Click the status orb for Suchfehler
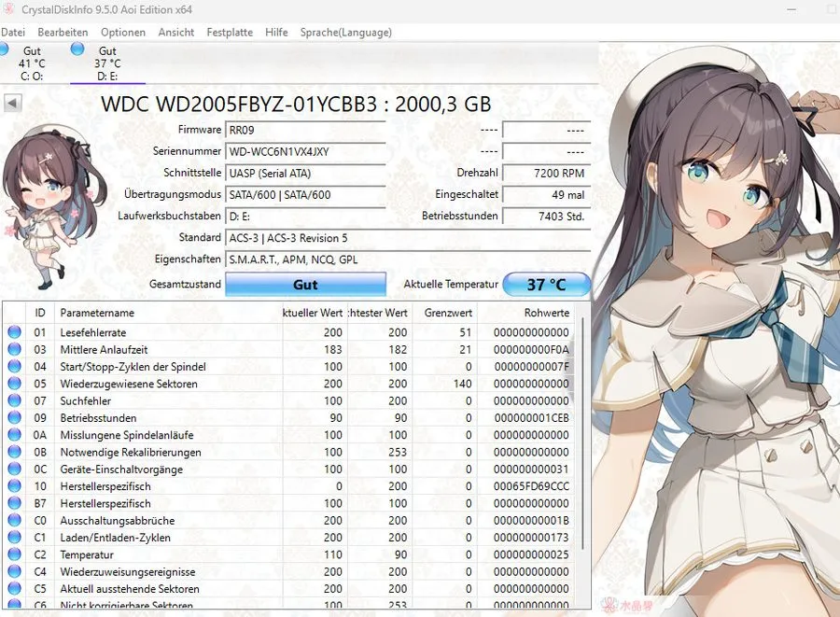The image size is (840, 617). [x=14, y=400]
